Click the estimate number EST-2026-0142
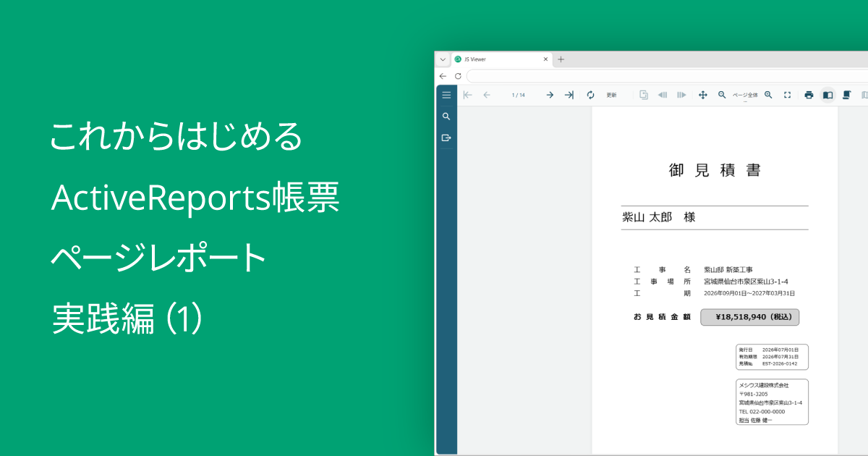 click(780, 363)
